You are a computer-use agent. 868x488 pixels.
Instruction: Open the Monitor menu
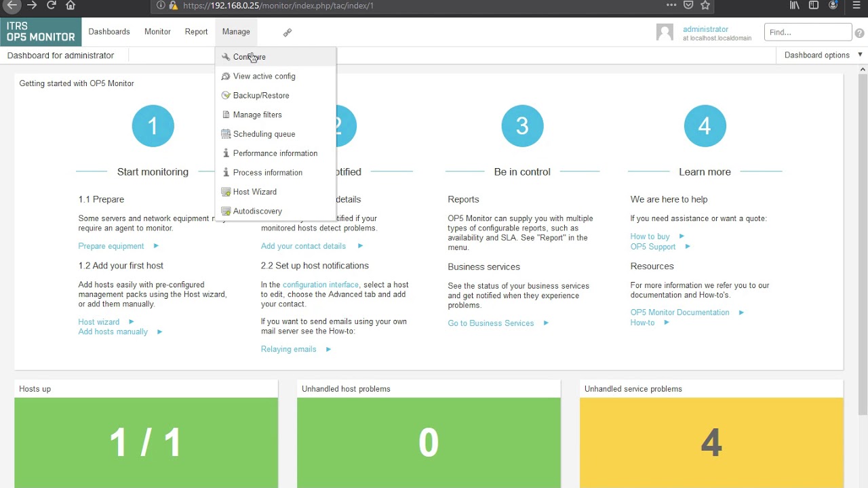tap(157, 32)
